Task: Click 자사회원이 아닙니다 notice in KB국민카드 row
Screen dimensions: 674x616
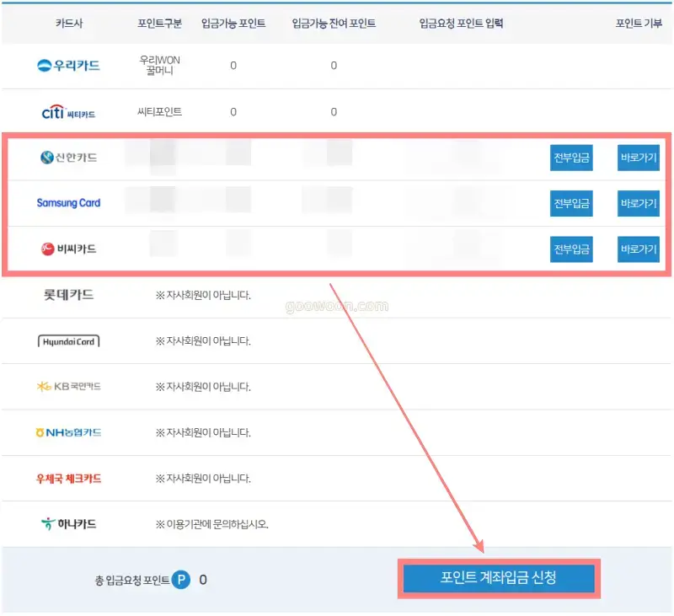Action: 203,387
